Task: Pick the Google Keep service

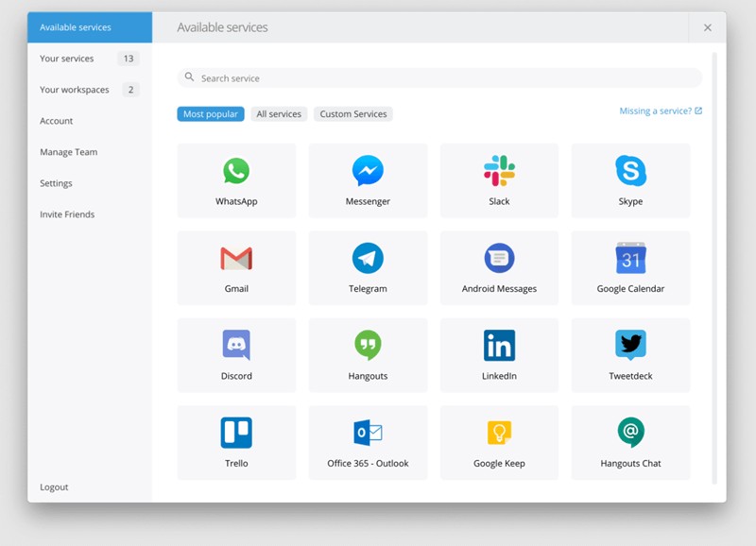Action: point(499,441)
